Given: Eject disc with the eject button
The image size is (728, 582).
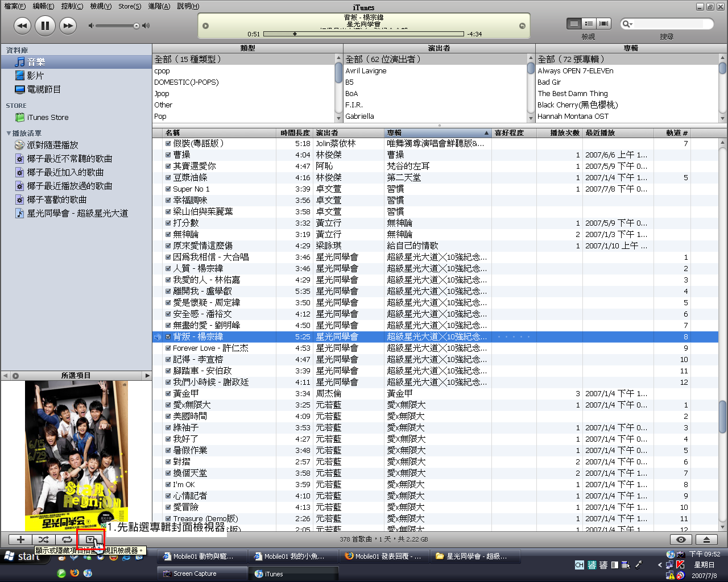Looking at the screenshot, I should 706,539.
